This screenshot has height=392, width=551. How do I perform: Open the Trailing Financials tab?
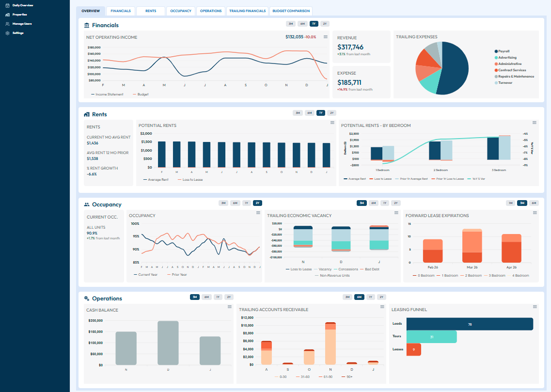click(x=247, y=11)
